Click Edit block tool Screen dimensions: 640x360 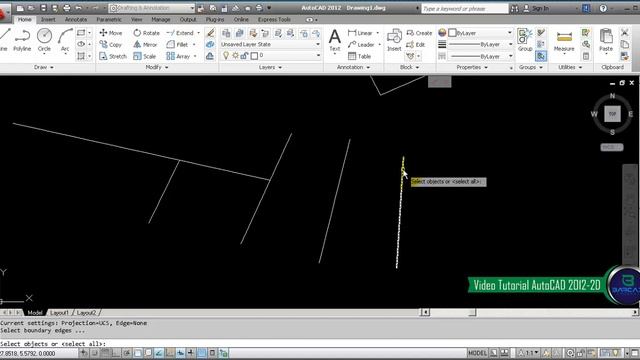pyautogui.click(x=416, y=44)
